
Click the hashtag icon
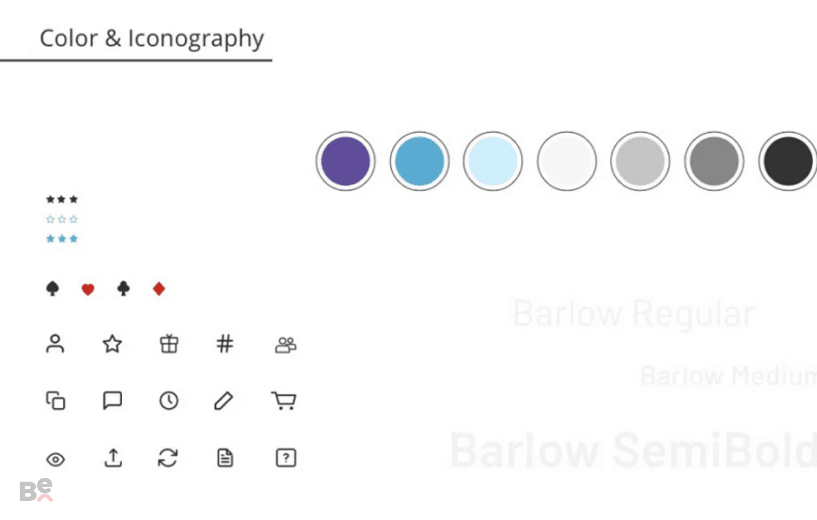pos(225,344)
